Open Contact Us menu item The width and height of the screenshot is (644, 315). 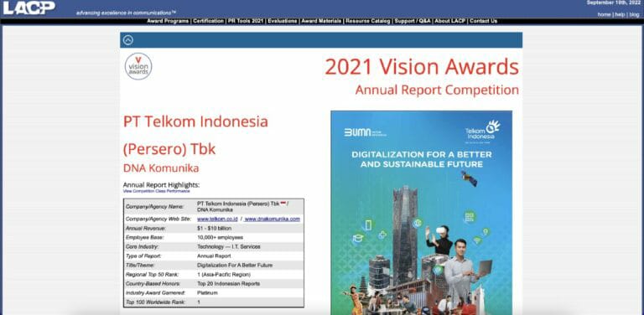(x=483, y=21)
